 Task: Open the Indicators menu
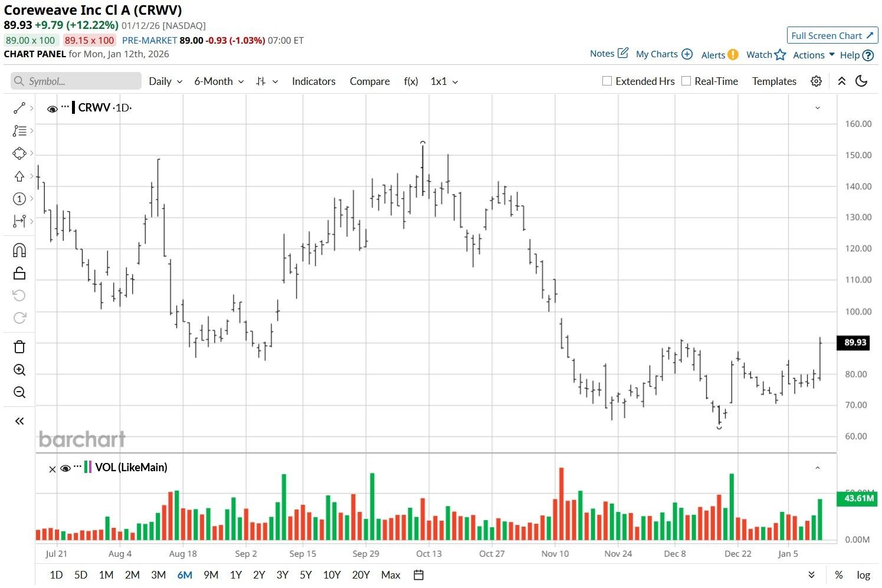(314, 81)
